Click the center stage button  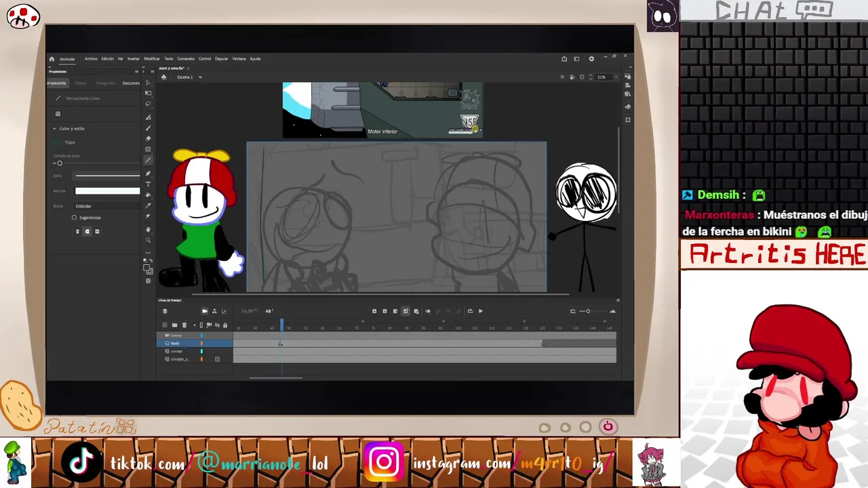coord(562,77)
